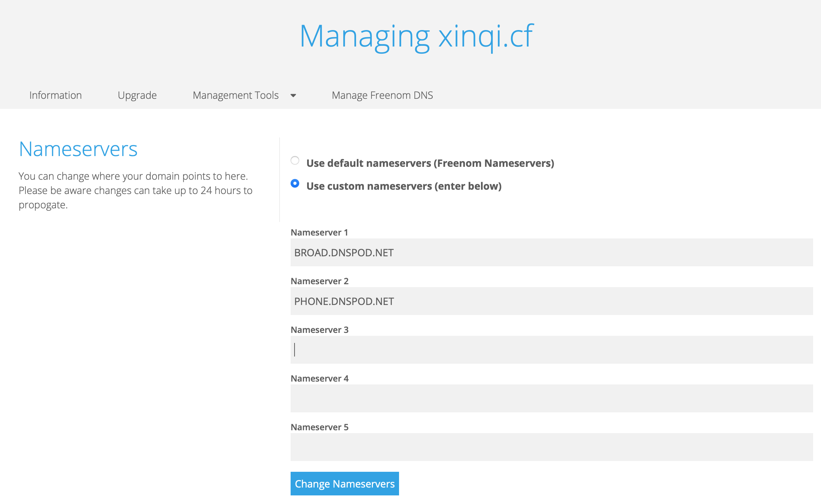Viewport: 821px width, 504px height.
Task: Click the 'Use default nameservers' label text
Action: (x=430, y=163)
